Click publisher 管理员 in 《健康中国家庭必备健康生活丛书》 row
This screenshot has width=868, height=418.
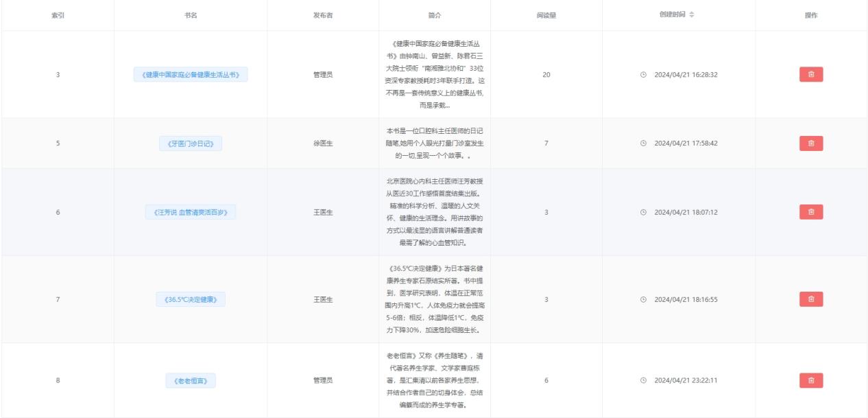pyautogui.click(x=323, y=75)
